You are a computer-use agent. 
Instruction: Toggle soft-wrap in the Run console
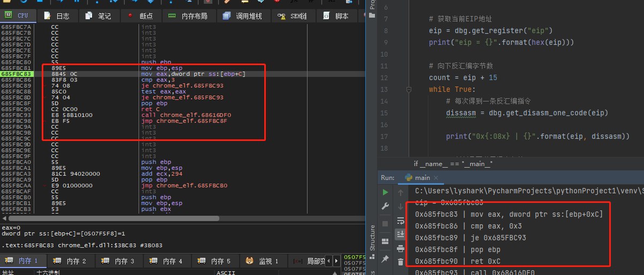400,220
